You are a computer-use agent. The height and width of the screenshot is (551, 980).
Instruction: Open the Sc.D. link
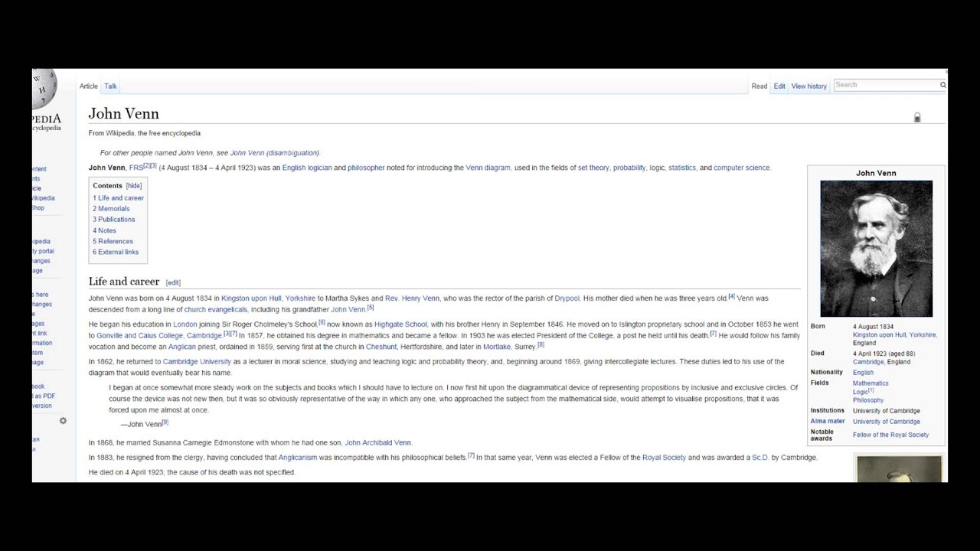(x=760, y=458)
